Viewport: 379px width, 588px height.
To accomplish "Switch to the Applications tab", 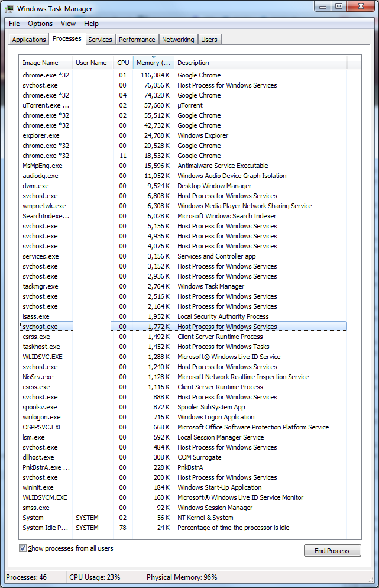I will pyautogui.click(x=29, y=40).
